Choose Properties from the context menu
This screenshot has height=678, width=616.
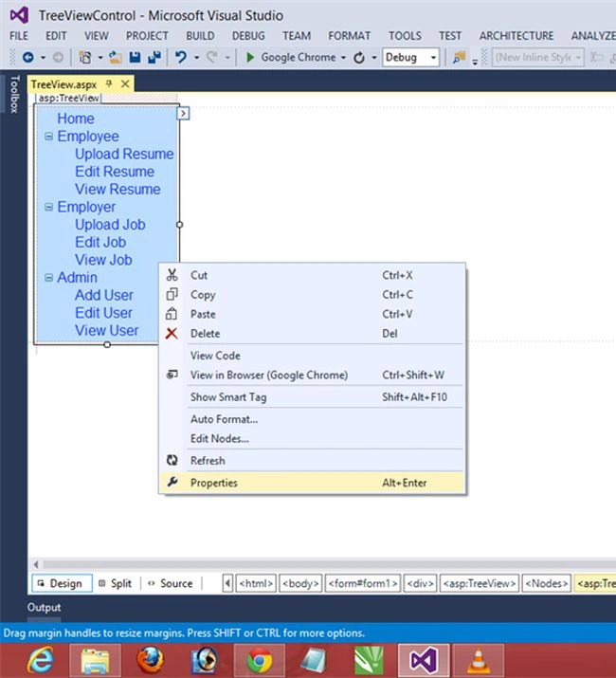coord(312,483)
